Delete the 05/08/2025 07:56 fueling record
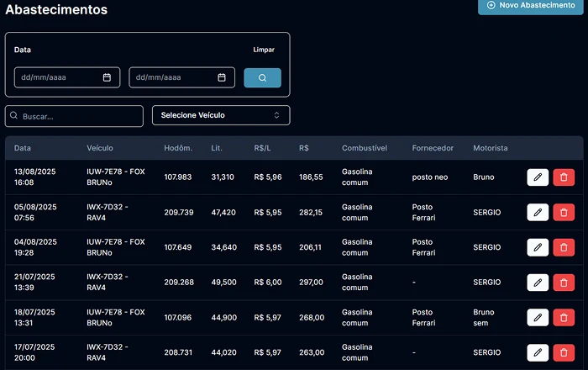588x370 pixels. [564, 213]
